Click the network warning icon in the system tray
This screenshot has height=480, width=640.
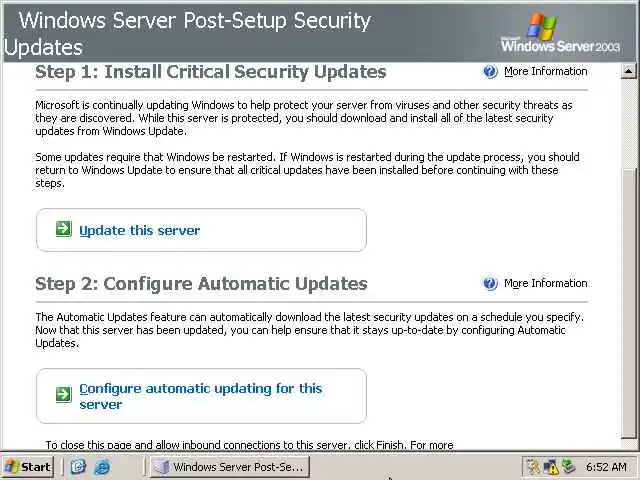coord(551,467)
